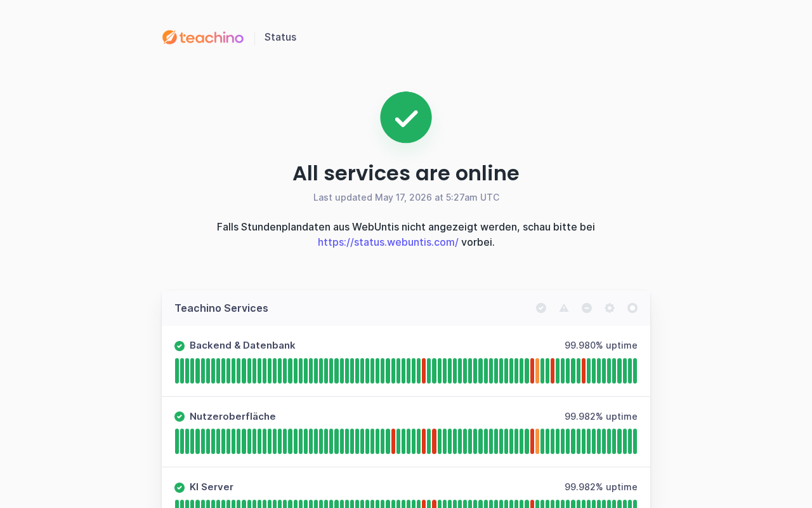812x508 pixels.
Task: Click the large green checkmark status icon
Action: (406, 117)
